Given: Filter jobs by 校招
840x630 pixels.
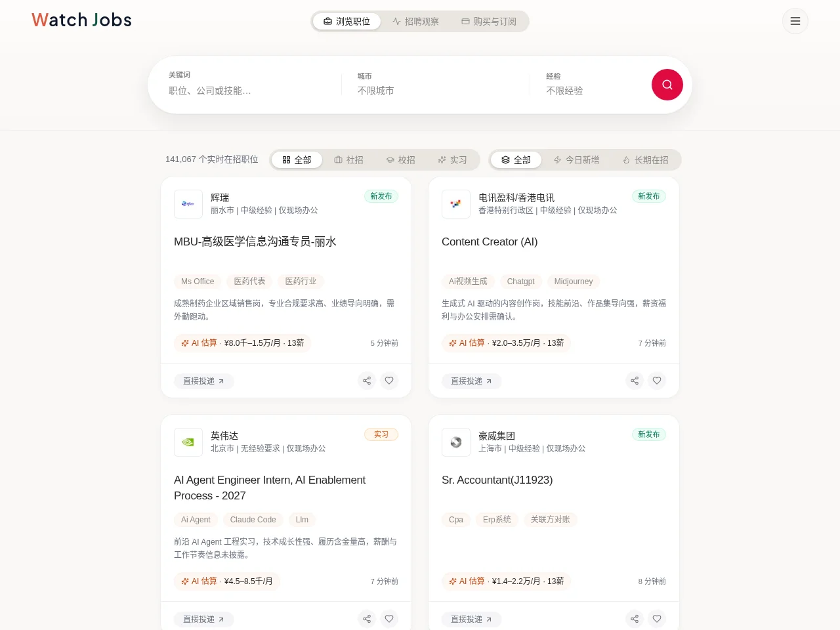Looking at the screenshot, I should click(x=400, y=160).
